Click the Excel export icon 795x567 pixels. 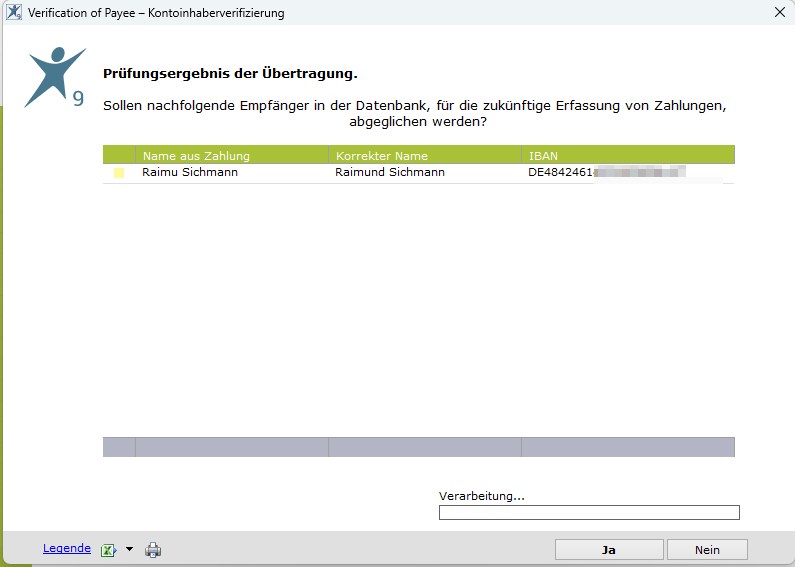[108, 549]
